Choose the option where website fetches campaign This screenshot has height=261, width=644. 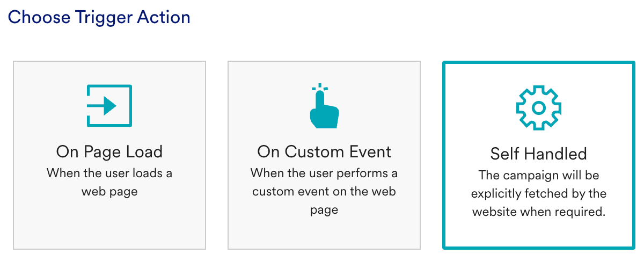click(x=538, y=155)
